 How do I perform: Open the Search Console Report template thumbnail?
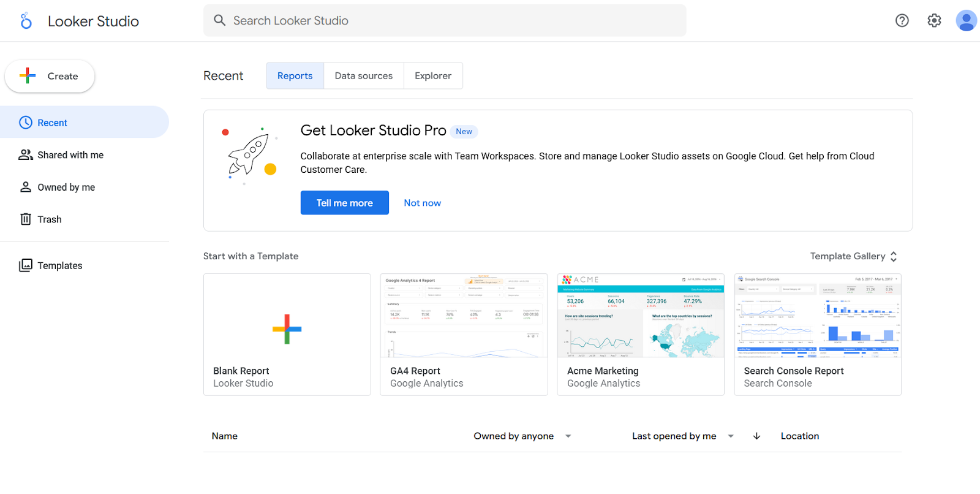[818, 316]
